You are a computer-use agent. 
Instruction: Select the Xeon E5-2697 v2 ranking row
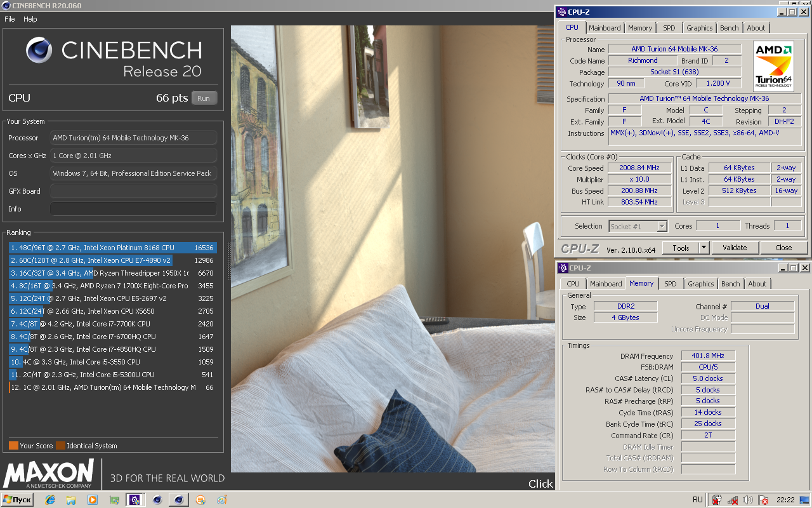pyautogui.click(x=112, y=298)
